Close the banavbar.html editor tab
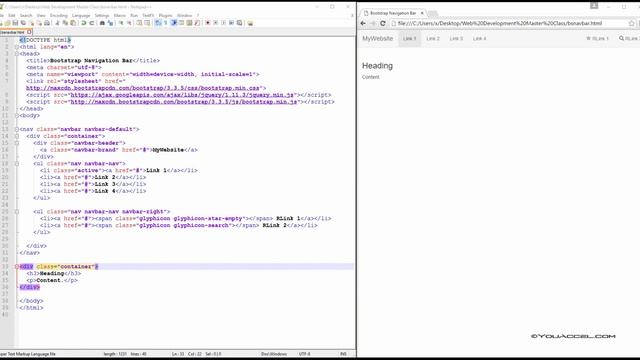This screenshot has height=360, width=640. click(x=29, y=32)
